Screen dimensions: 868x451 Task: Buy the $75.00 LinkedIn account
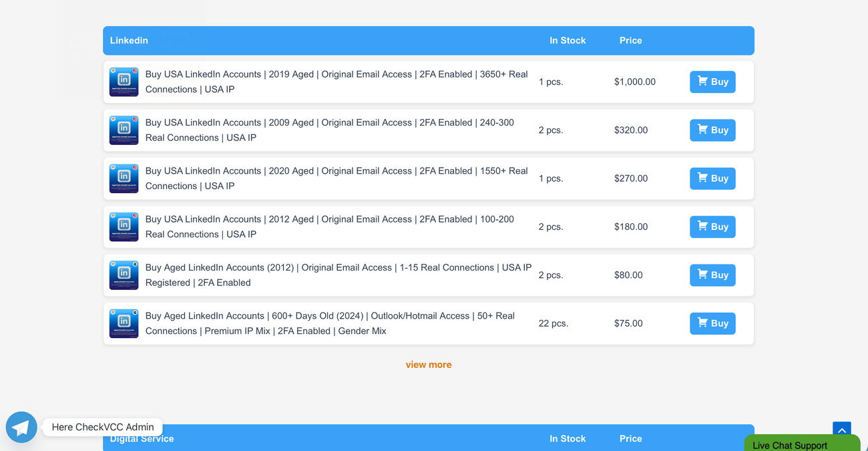(x=712, y=323)
